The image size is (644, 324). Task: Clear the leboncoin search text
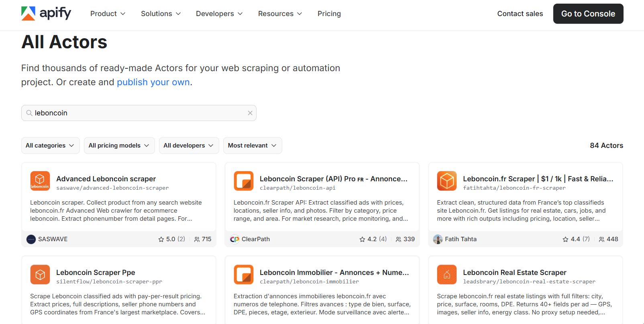tap(250, 113)
